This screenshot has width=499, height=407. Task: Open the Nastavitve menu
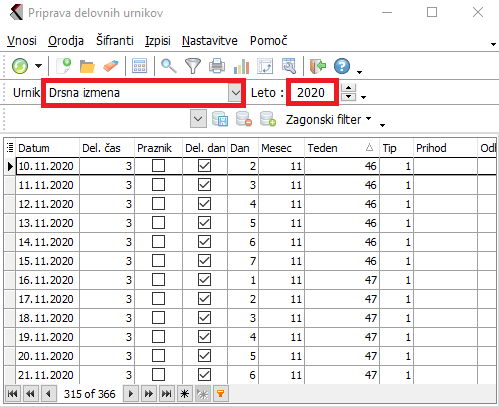point(210,41)
